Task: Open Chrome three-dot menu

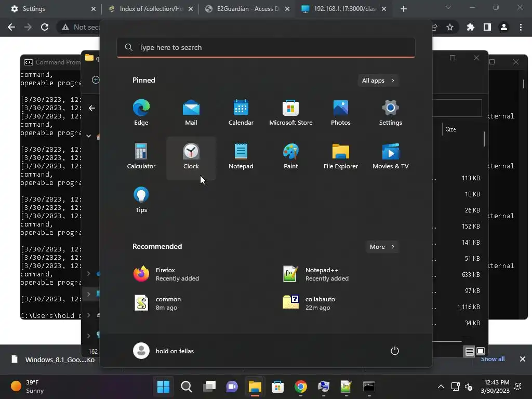Action: pyautogui.click(x=521, y=27)
